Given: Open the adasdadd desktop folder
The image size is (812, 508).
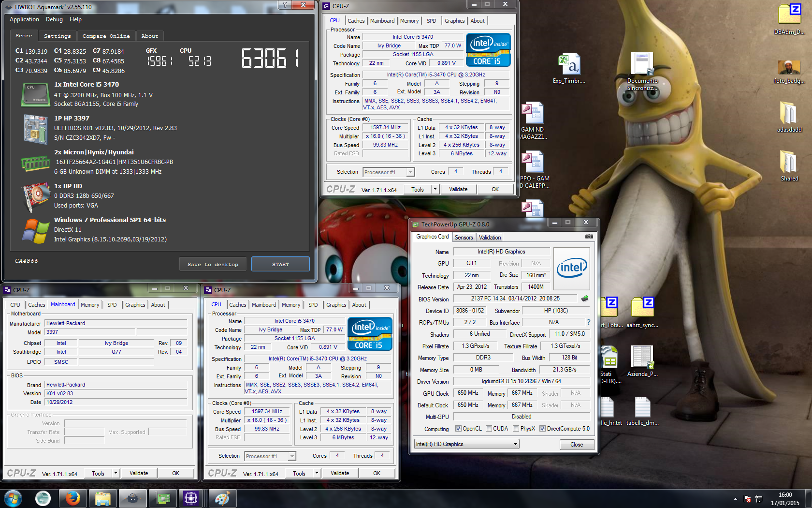Looking at the screenshot, I should coord(789,117).
